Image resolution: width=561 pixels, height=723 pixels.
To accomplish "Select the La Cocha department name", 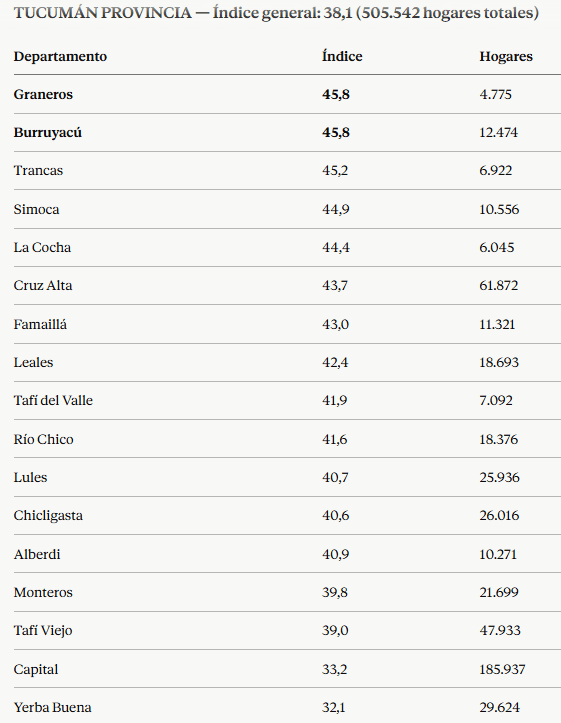I will pyautogui.click(x=42, y=248).
